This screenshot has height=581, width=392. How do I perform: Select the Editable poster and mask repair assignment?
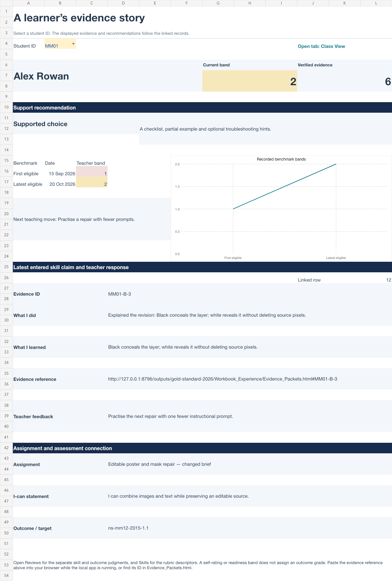(159, 464)
